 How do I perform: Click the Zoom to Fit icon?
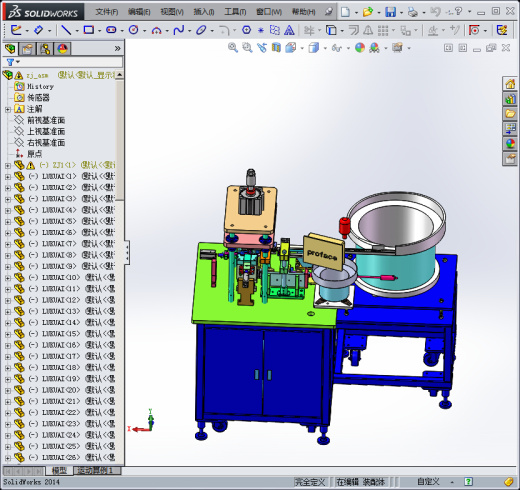tap(233, 48)
